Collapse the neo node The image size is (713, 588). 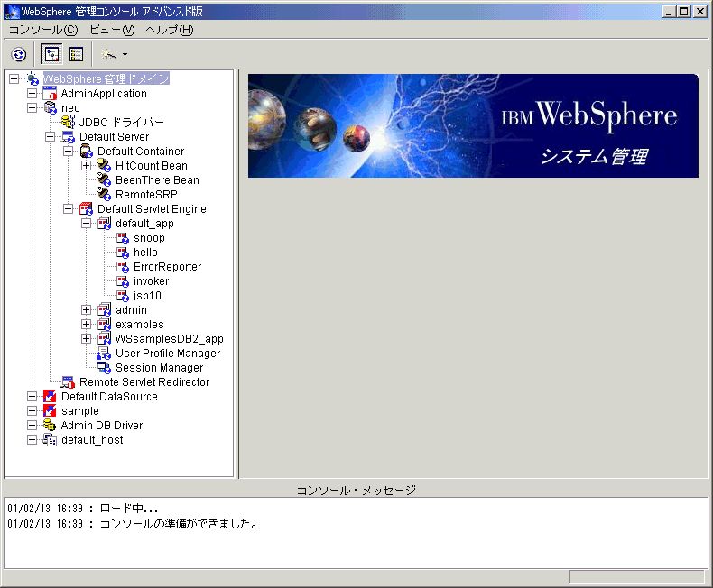(x=32, y=108)
